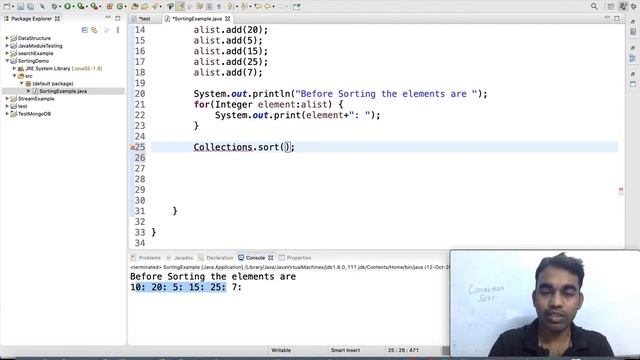Click the Forward navigation arrow icon

281,6
